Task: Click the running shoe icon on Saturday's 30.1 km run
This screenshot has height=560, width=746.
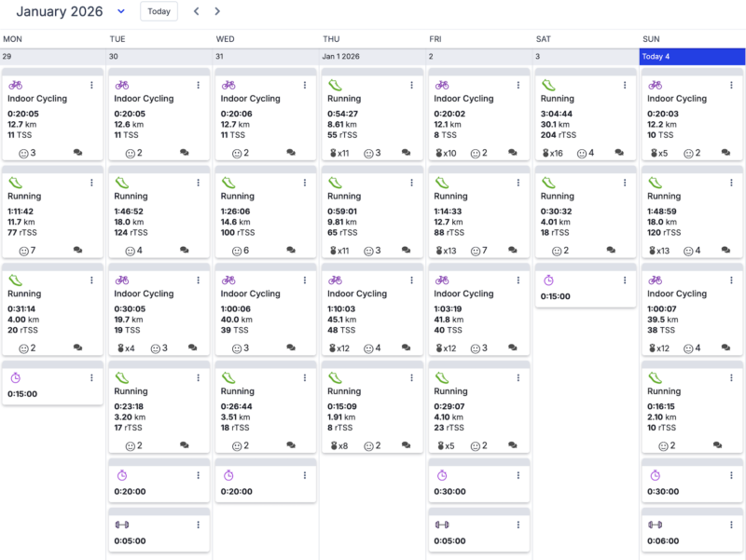Action: (x=548, y=85)
